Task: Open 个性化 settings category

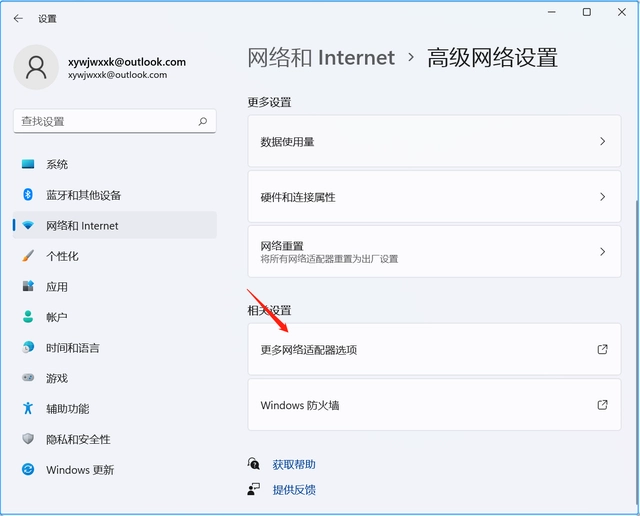Action: click(115, 256)
